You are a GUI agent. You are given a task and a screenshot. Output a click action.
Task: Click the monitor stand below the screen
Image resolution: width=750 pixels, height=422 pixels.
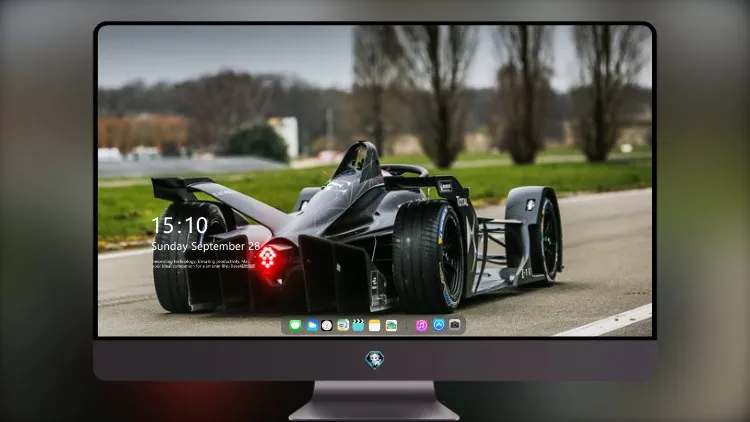[x=374, y=400]
